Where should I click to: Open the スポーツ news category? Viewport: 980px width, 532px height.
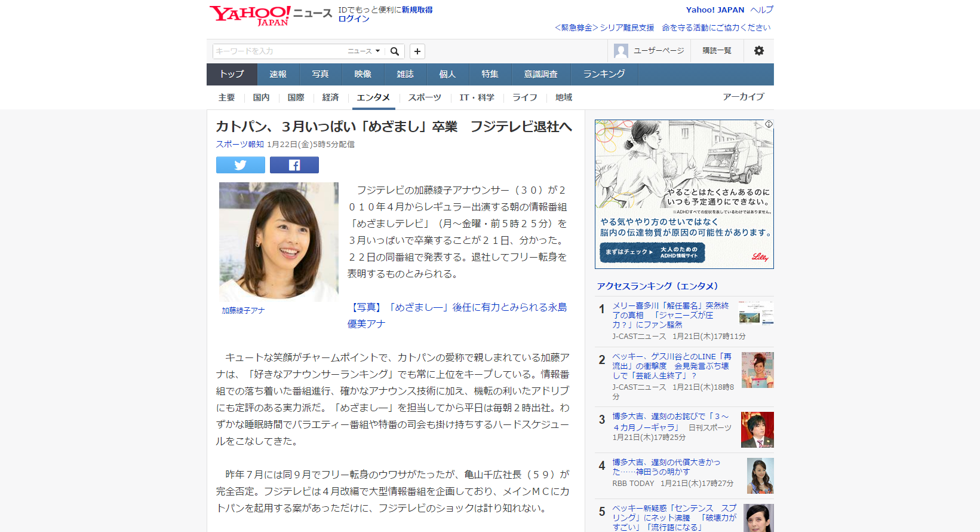425,97
